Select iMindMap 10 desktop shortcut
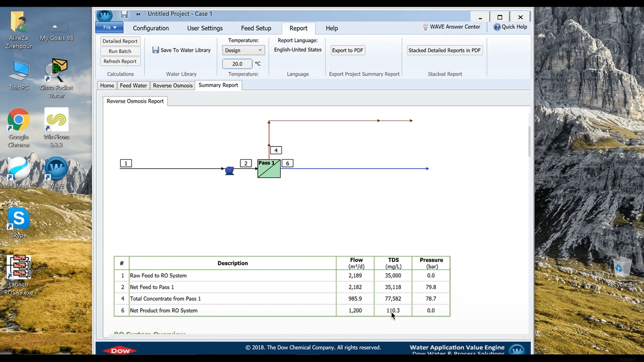 19,173
